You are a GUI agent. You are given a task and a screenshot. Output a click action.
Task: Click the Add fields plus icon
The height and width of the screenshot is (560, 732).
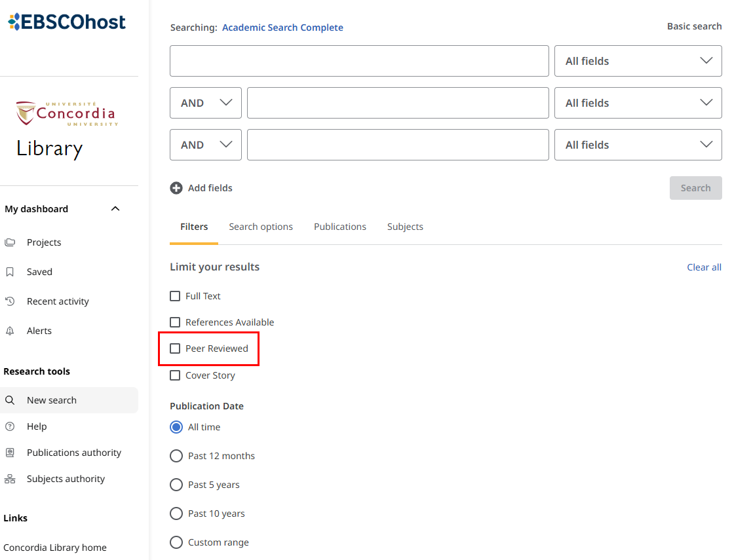(176, 188)
